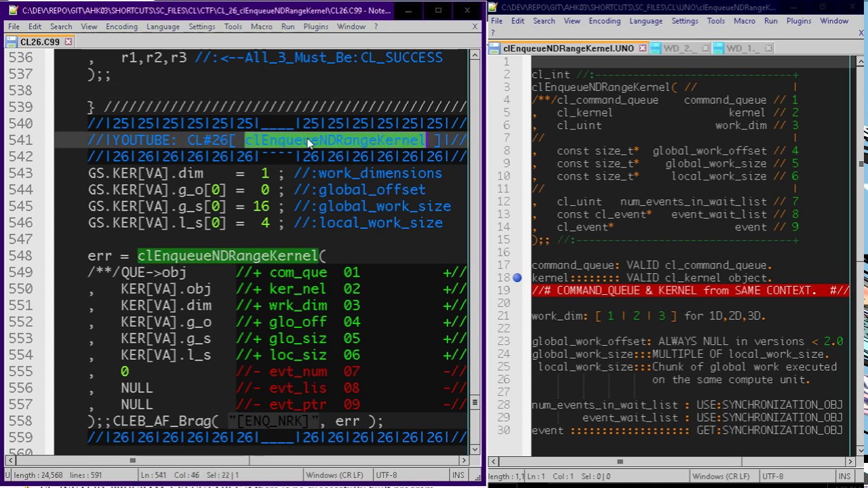This screenshot has width=868, height=488.
Task: Open Run menu in the left window
Action: (288, 26)
